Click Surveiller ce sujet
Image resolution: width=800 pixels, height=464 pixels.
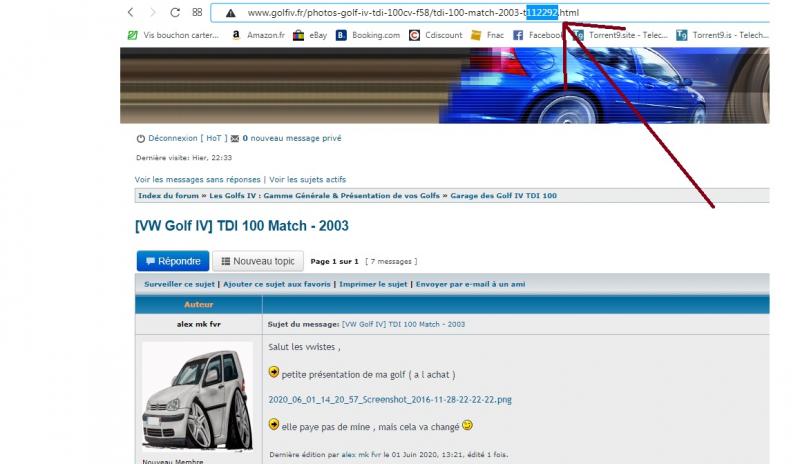pyautogui.click(x=180, y=284)
